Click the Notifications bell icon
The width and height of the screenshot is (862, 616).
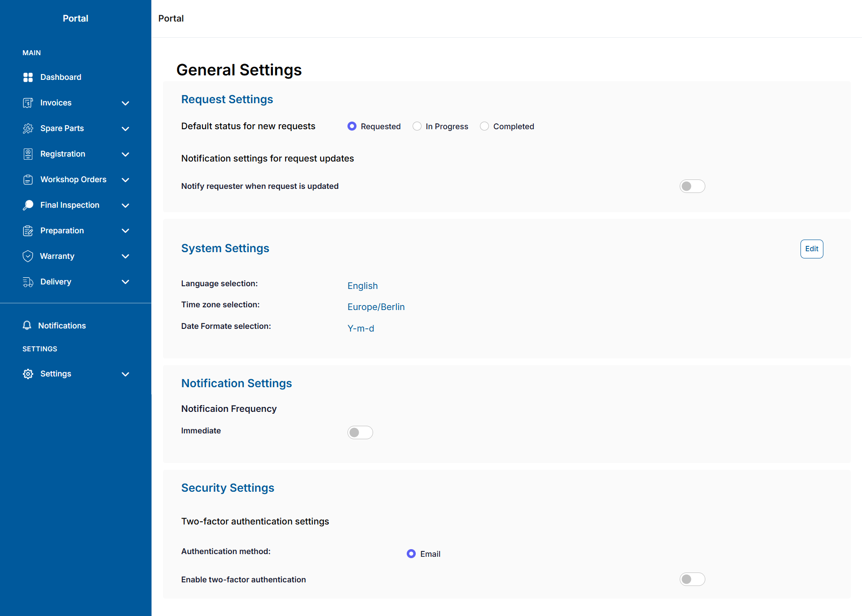(27, 325)
